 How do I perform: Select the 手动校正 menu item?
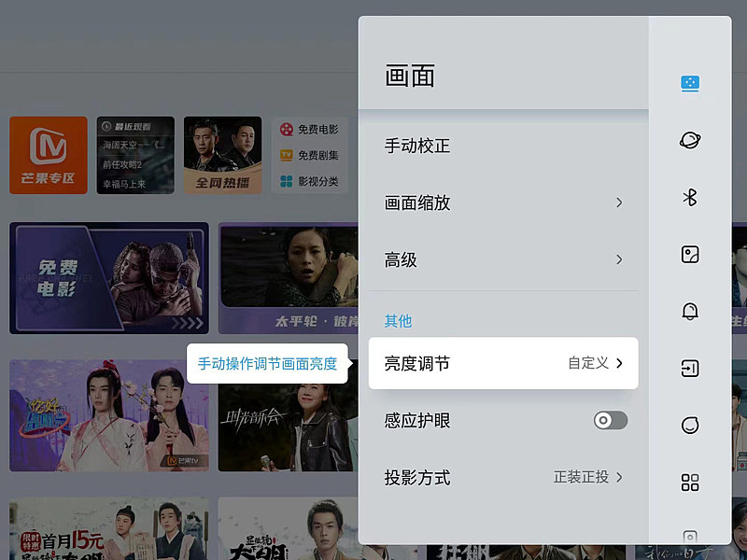pos(503,146)
